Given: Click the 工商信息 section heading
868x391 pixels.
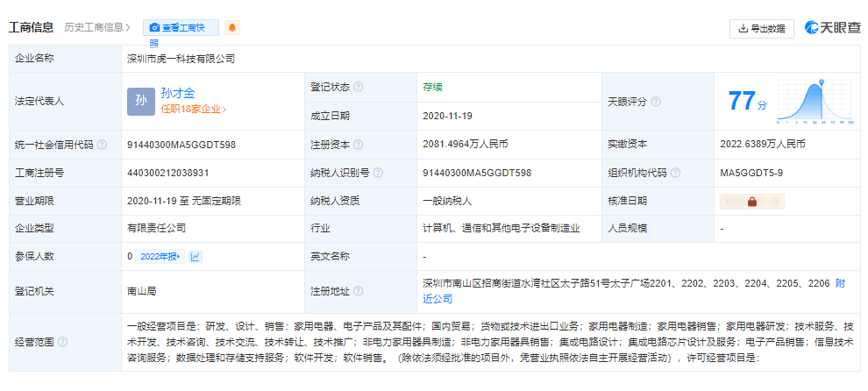Looking at the screenshot, I should [x=32, y=27].
